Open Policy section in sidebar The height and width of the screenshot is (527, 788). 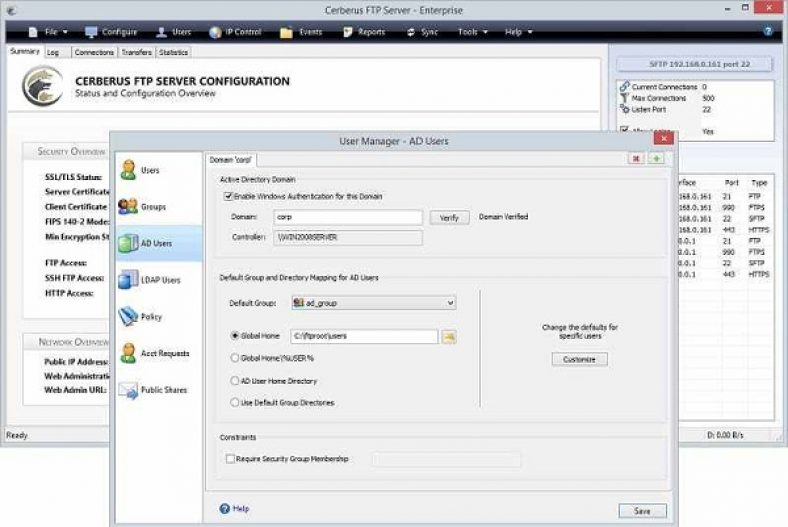click(158, 317)
